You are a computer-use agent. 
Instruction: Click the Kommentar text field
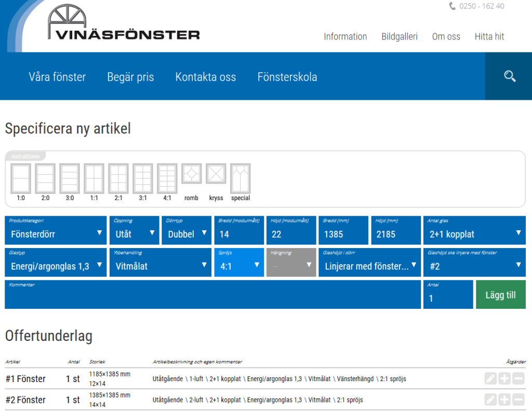[x=212, y=294]
